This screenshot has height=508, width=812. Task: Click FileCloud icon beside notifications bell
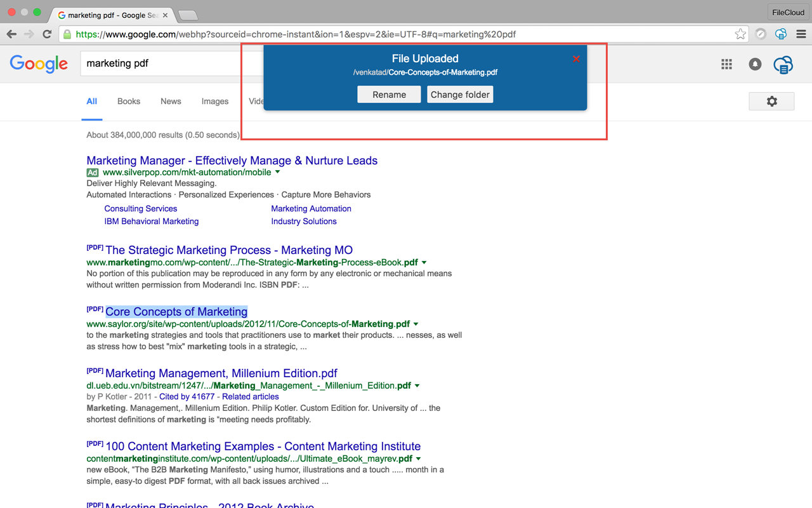pyautogui.click(x=783, y=64)
